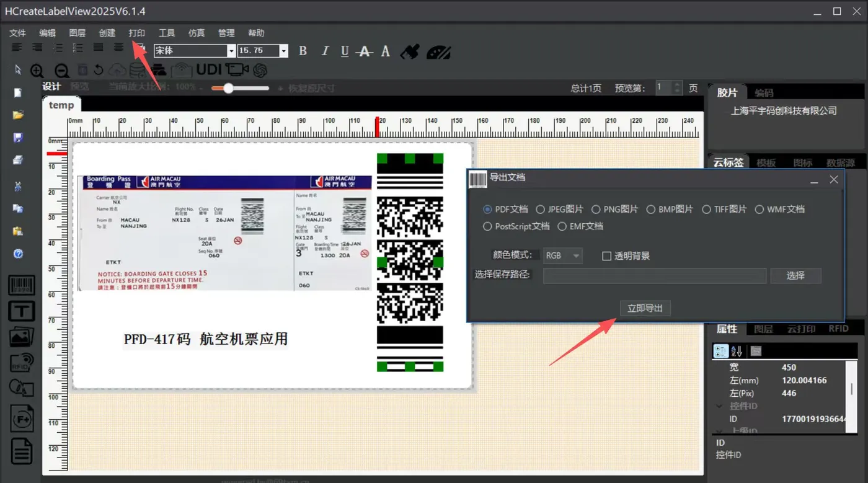Click the 预览第 page number stepper

[x=677, y=88]
